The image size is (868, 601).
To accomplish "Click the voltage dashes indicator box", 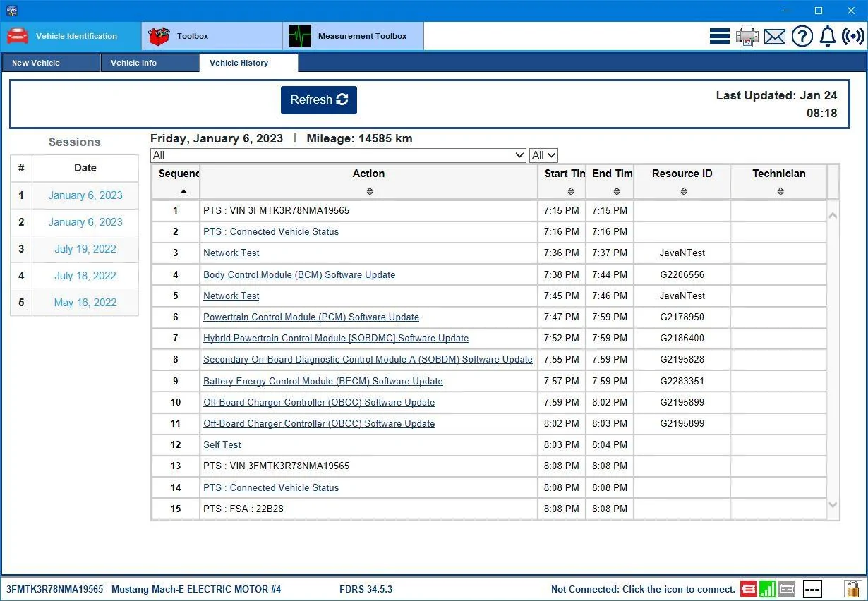I will coord(812,588).
